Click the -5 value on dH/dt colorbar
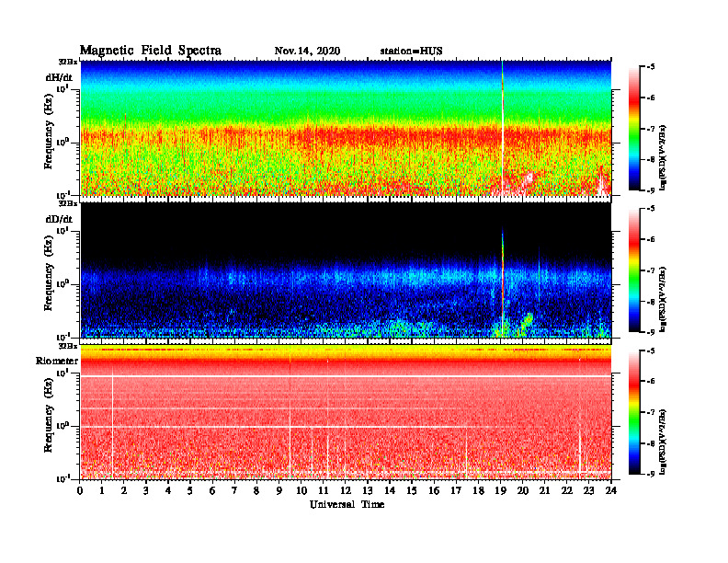This screenshot has height=563, width=728. click(x=651, y=67)
